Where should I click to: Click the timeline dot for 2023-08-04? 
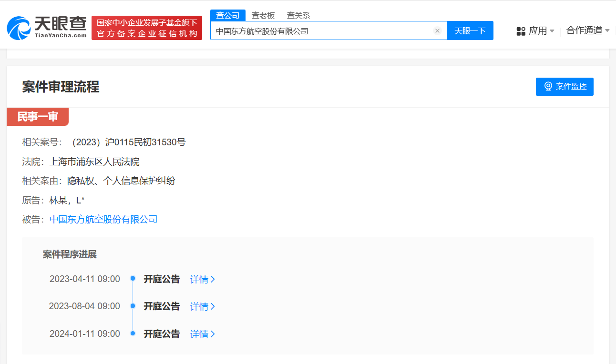pyautogui.click(x=132, y=306)
